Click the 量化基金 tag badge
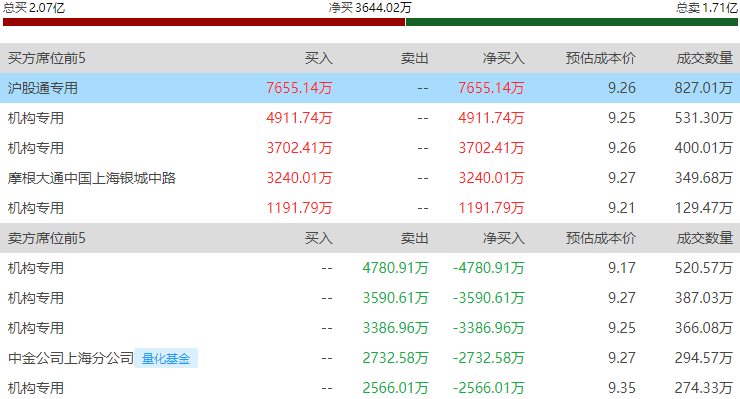 pos(166,358)
